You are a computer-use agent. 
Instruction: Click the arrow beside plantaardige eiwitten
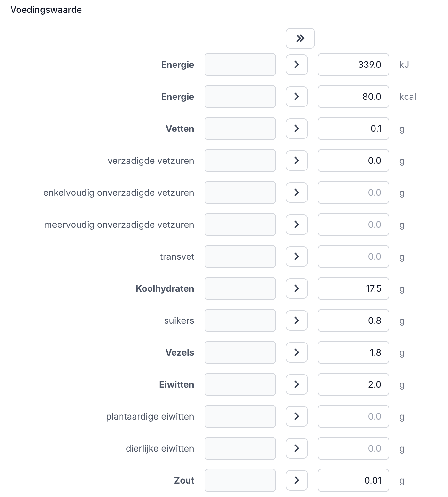tap(297, 416)
